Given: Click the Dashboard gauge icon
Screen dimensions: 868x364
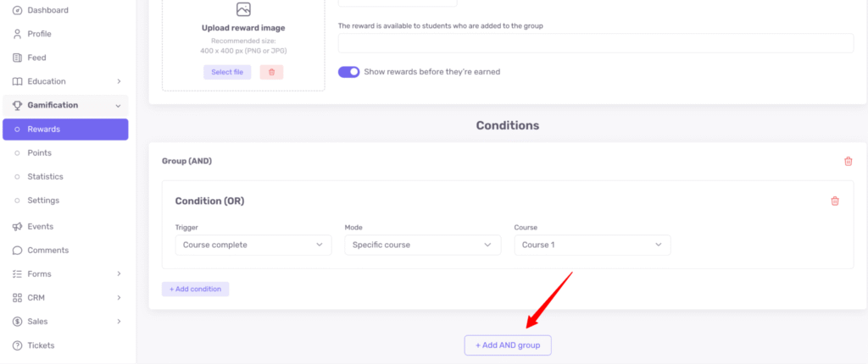Looking at the screenshot, I should pyautogui.click(x=18, y=10).
